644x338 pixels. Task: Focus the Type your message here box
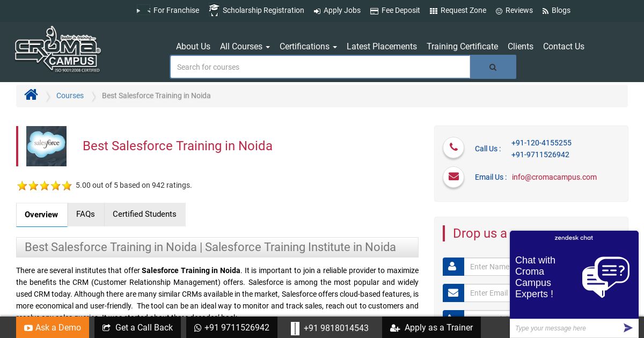point(565,328)
